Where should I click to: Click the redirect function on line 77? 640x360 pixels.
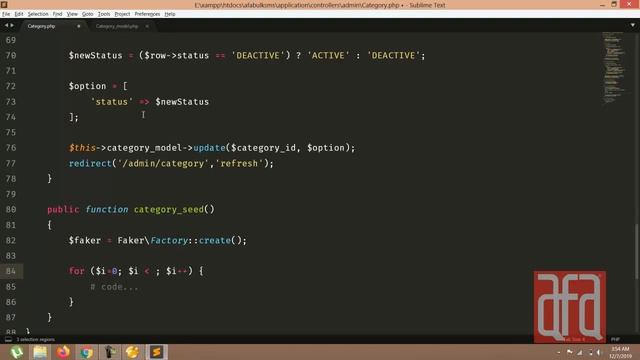click(x=90, y=163)
